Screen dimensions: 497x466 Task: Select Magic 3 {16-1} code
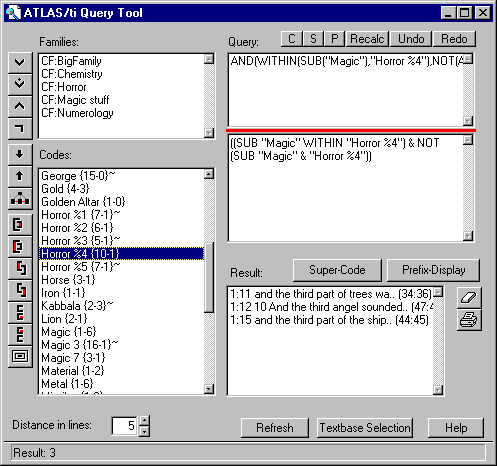coord(79,345)
